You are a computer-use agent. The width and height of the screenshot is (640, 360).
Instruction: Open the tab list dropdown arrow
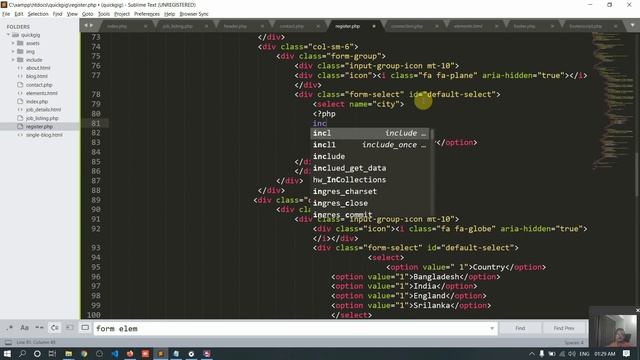[632, 25]
